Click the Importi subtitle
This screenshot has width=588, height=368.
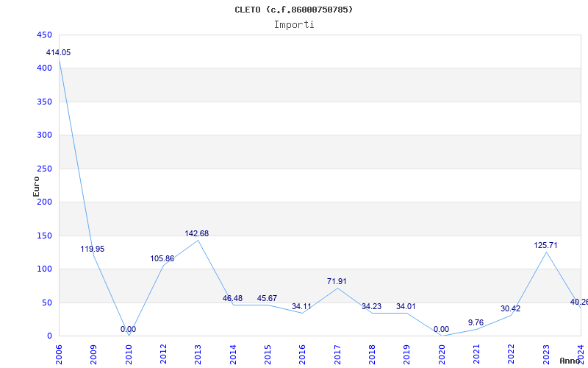click(294, 25)
